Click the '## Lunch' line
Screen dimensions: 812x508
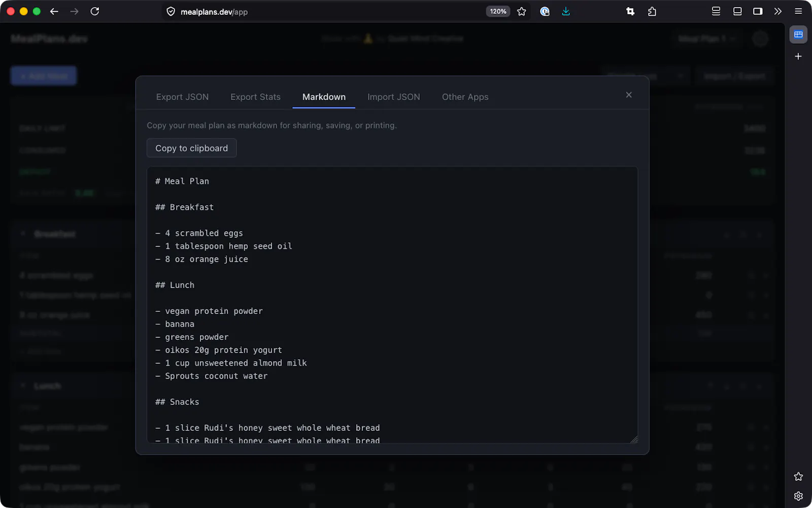coord(175,285)
